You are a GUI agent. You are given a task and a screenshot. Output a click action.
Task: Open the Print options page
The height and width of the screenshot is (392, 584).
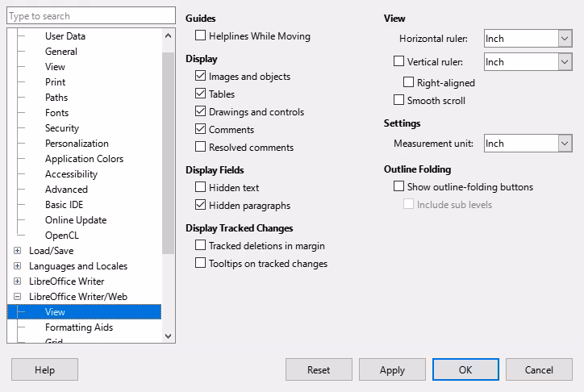tap(55, 82)
